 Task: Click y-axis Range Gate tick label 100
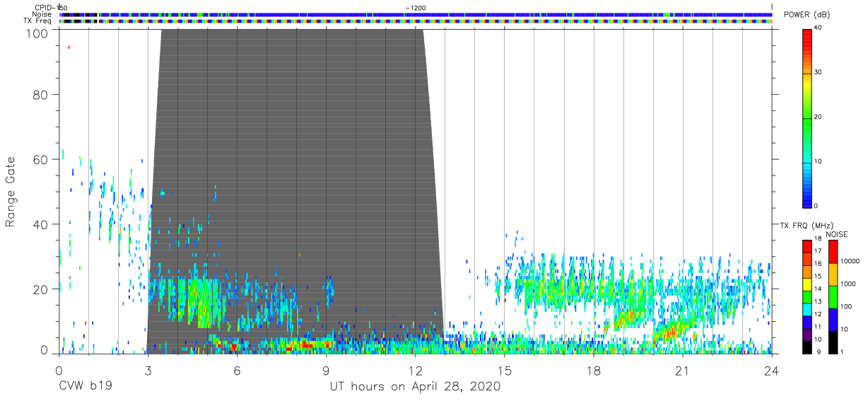tap(37, 33)
